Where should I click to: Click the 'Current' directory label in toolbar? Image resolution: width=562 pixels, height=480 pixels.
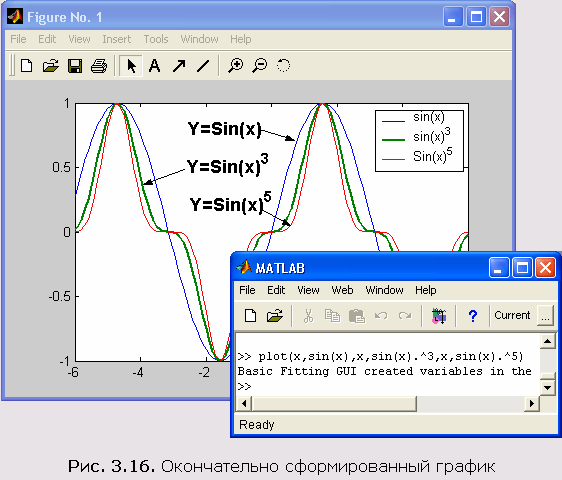click(512, 315)
